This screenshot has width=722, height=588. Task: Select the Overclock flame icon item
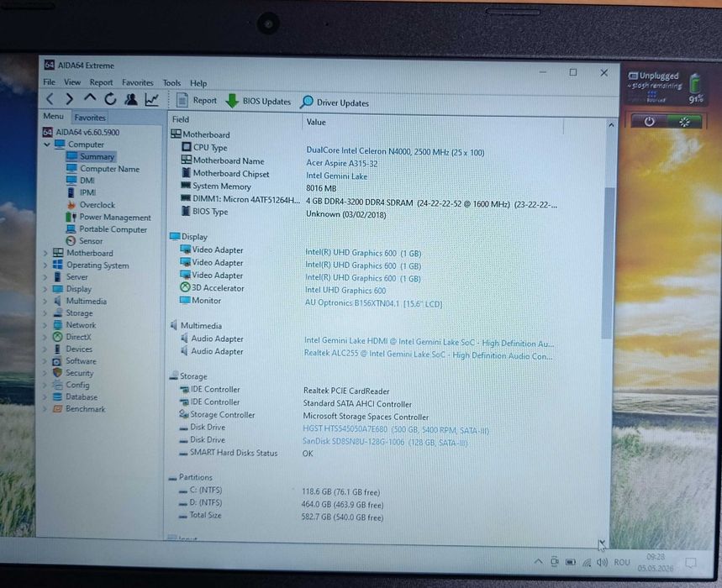(x=71, y=205)
